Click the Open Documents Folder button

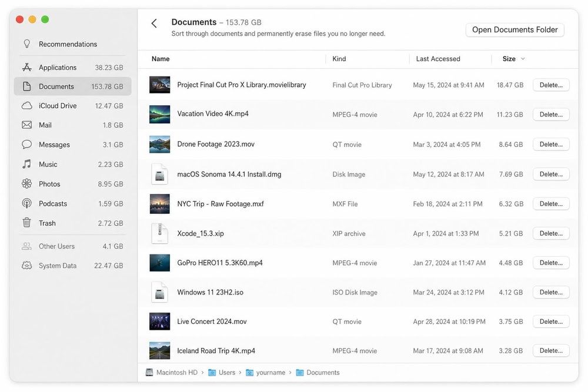coord(514,29)
